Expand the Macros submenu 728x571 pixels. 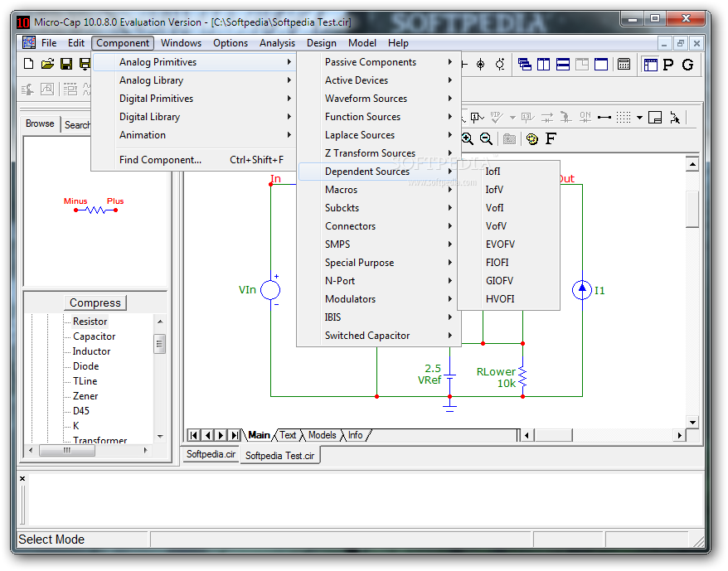[379, 190]
